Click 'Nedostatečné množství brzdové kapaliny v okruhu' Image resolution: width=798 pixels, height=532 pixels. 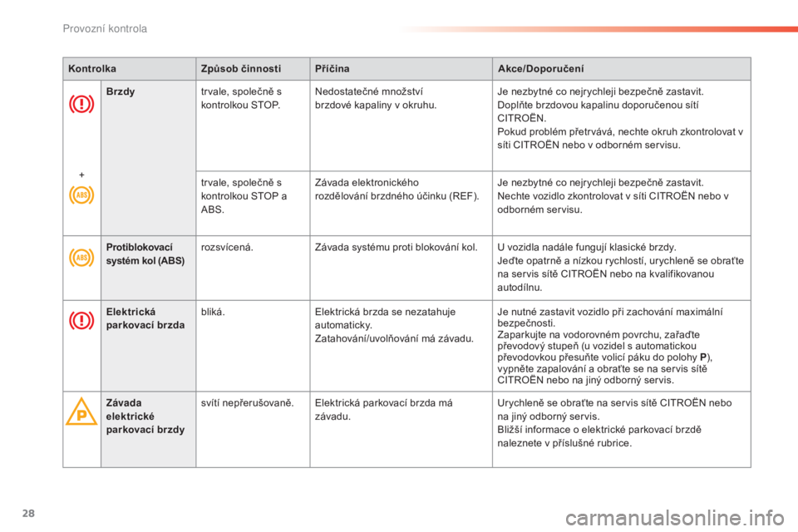(376, 98)
